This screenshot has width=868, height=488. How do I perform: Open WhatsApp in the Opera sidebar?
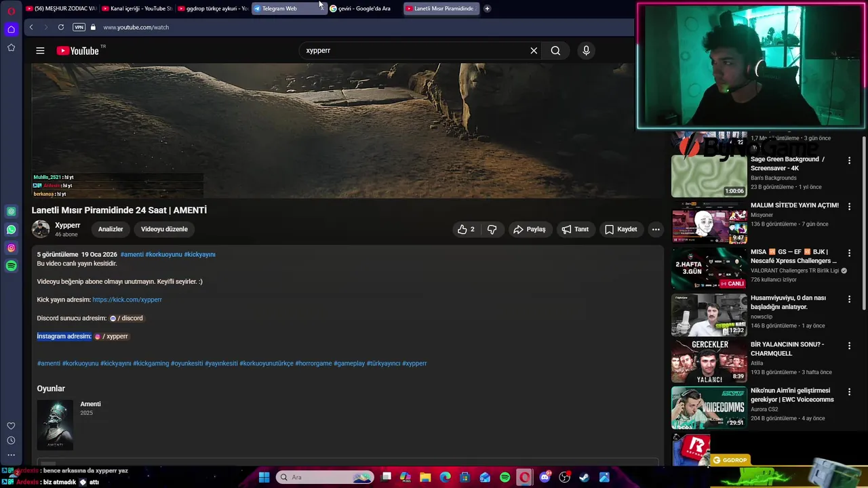(11, 230)
